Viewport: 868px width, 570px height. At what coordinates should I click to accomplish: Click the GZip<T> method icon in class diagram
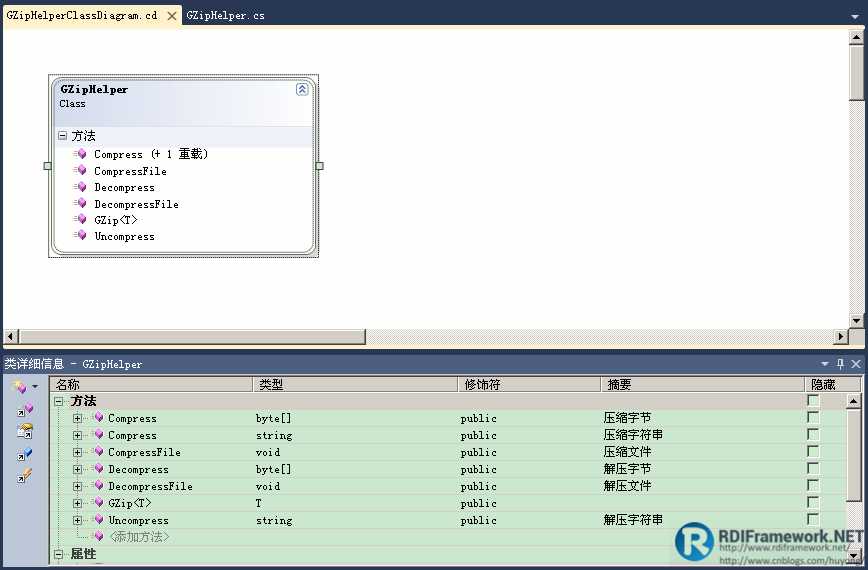[x=80, y=219]
